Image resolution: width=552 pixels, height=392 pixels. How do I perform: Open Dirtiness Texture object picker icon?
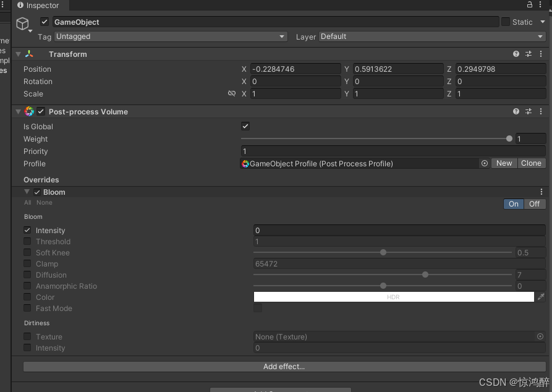click(x=540, y=337)
